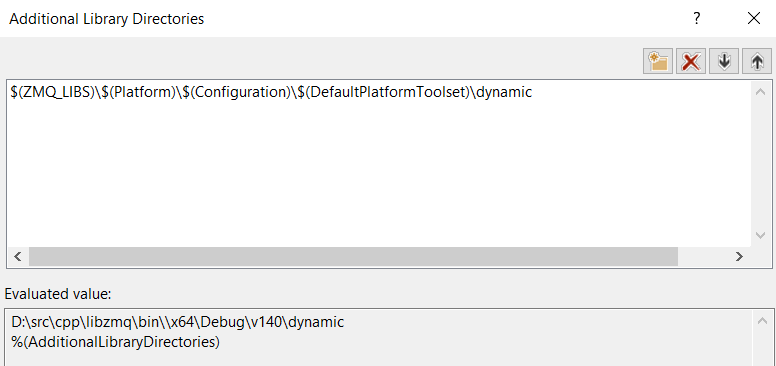Open help with question mark button
Image resolution: width=776 pixels, height=366 pixels.
point(696,19)
